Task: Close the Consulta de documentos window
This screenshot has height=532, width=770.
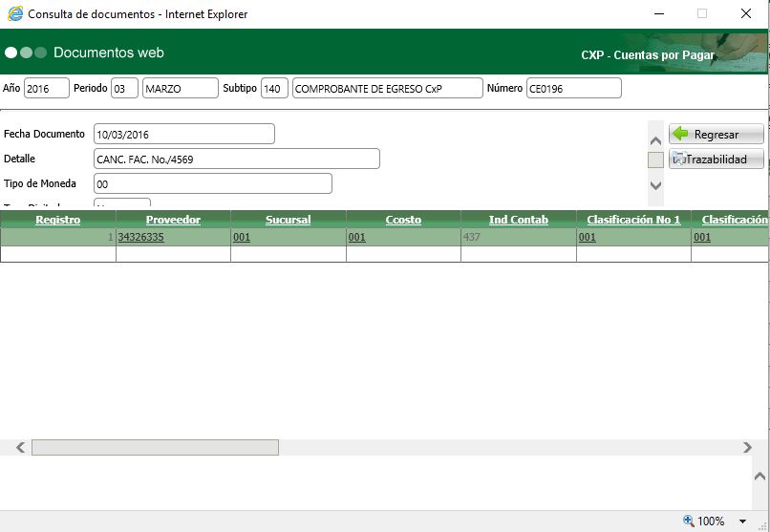Action: click(x=746, y=13)
